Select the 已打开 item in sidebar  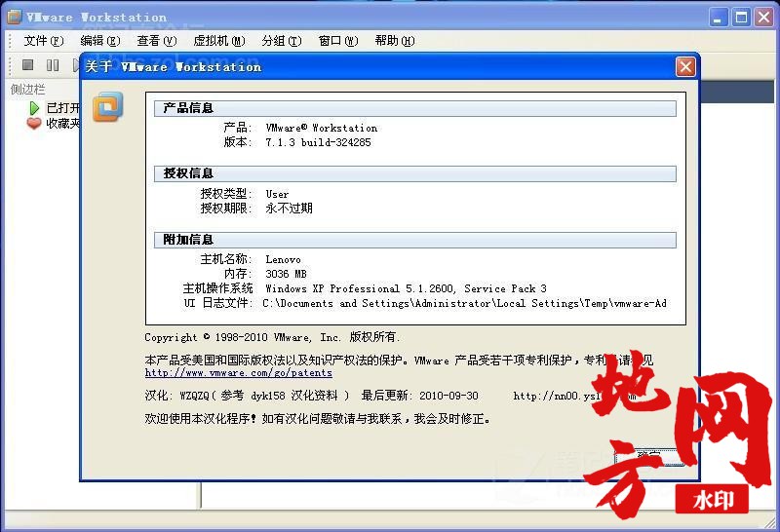pos(55,107)
